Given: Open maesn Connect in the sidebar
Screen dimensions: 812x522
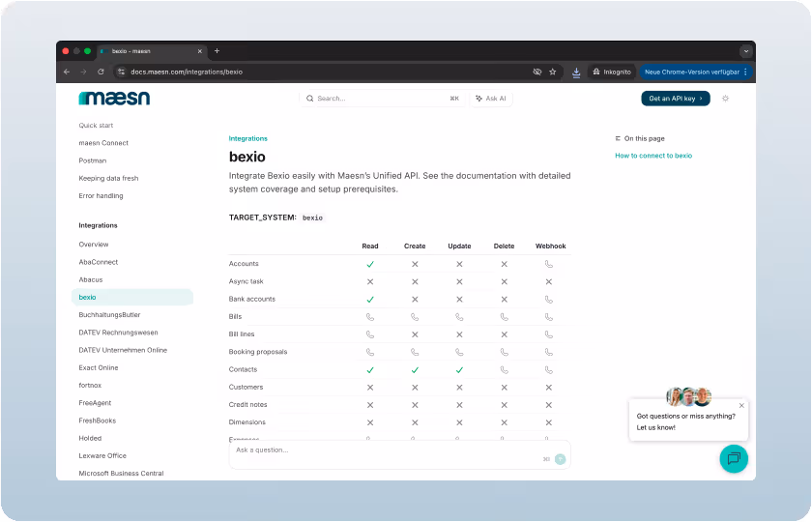Looking at the screenshot, I should (x=103, y=143).
